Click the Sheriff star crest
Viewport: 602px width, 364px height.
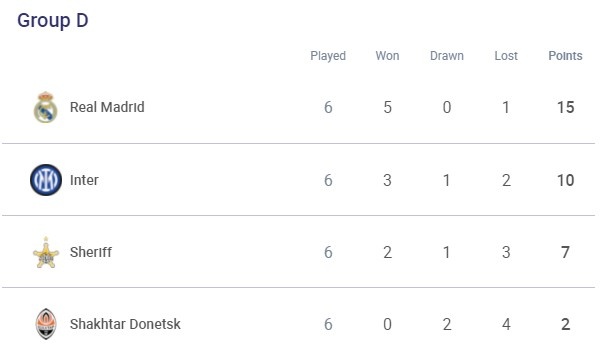point(46,252)
